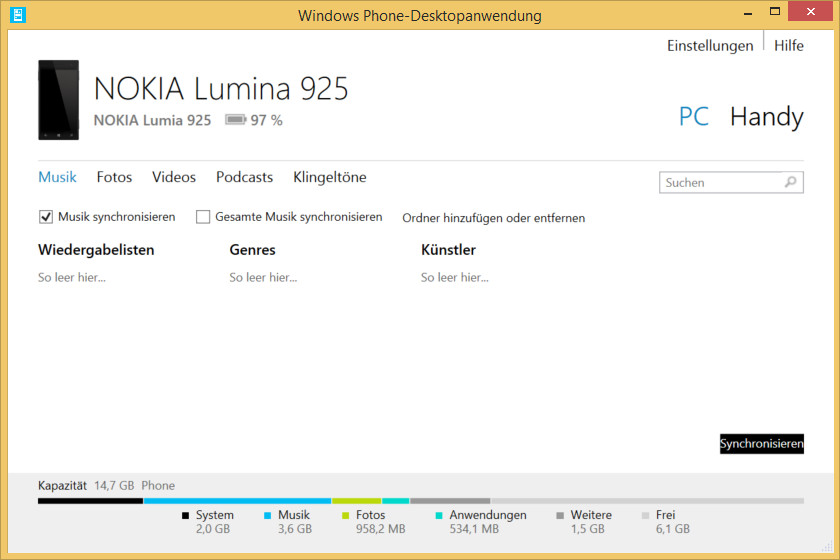Click the app icon in title bar
Image resolution: width=840 pixels, height=560 pixels.
(18, 15)
